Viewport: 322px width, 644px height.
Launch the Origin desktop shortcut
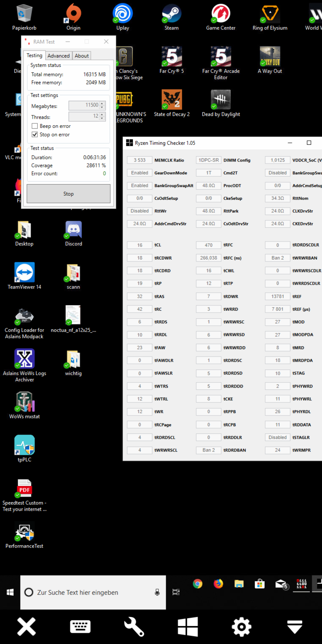pyautogui.click(x=73, y=17)
